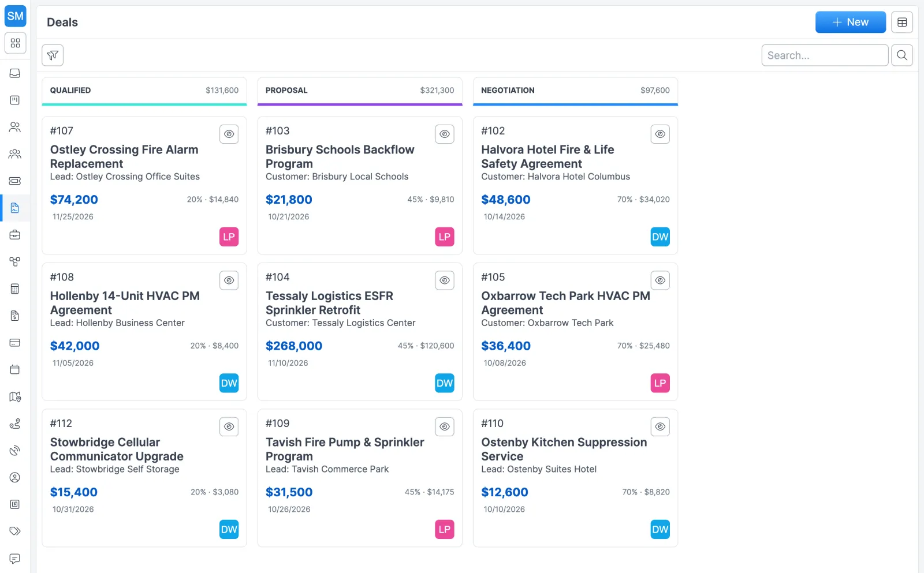Open the ticket icon in sidebar
924x573 pixels.
click(15, 181)
